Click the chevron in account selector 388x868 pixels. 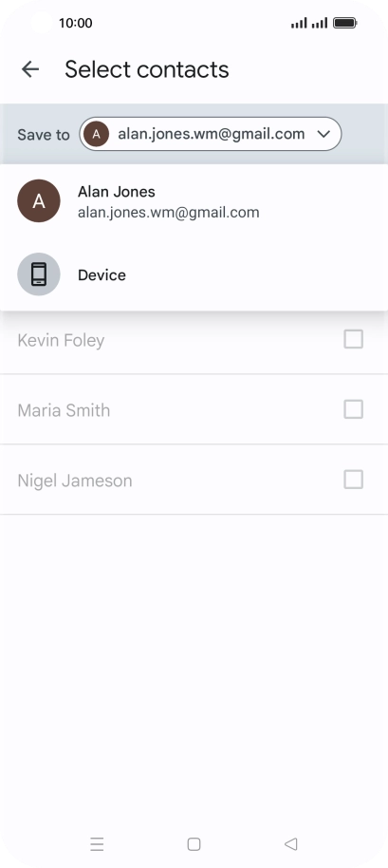click(x=323, y=134)
